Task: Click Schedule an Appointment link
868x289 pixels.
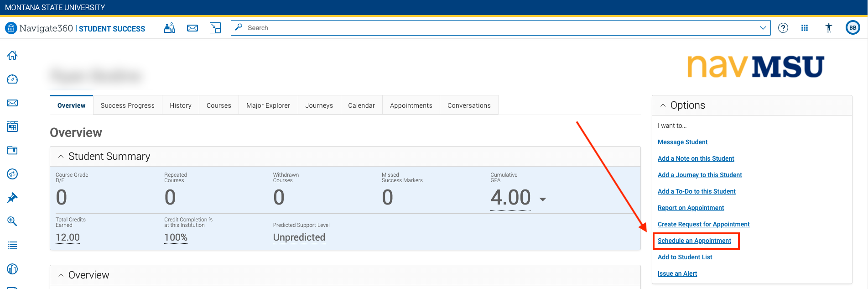Action: click(x=694, y=241)
